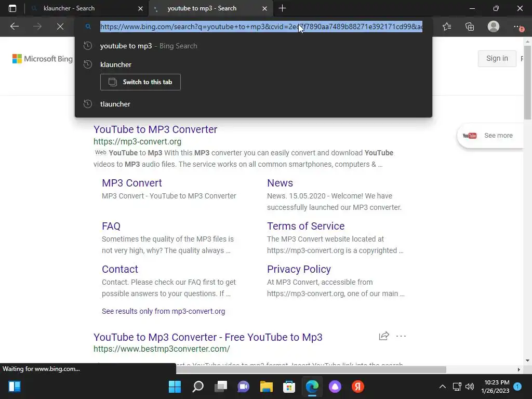Open the Chat app on taskbar
Image resolution: width=532 pixels, height=399 pixels.
243,387
